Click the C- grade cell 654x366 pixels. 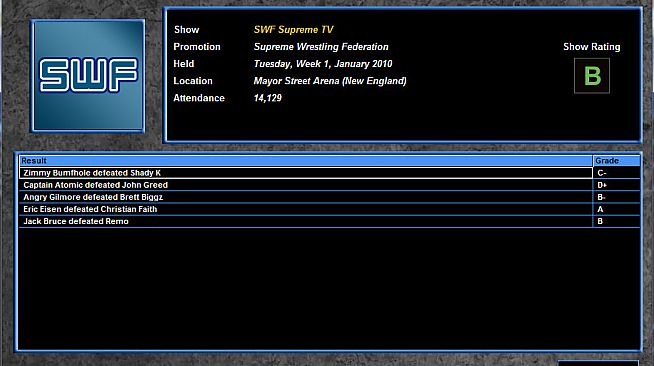616,173
